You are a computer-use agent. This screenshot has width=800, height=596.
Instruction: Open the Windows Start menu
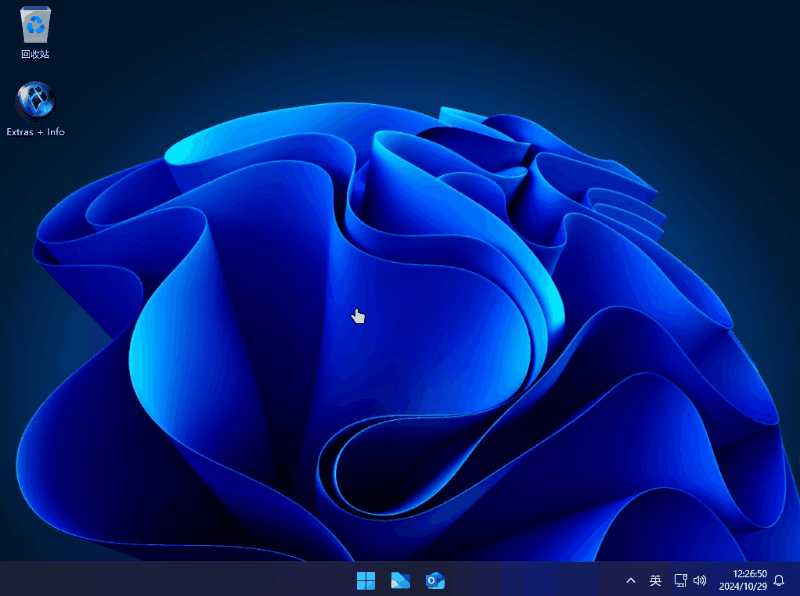coord(366,580)
